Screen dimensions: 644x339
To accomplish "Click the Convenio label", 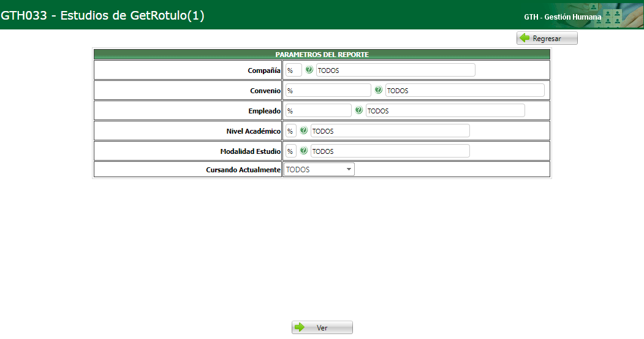I will click(x=265, y=90).
